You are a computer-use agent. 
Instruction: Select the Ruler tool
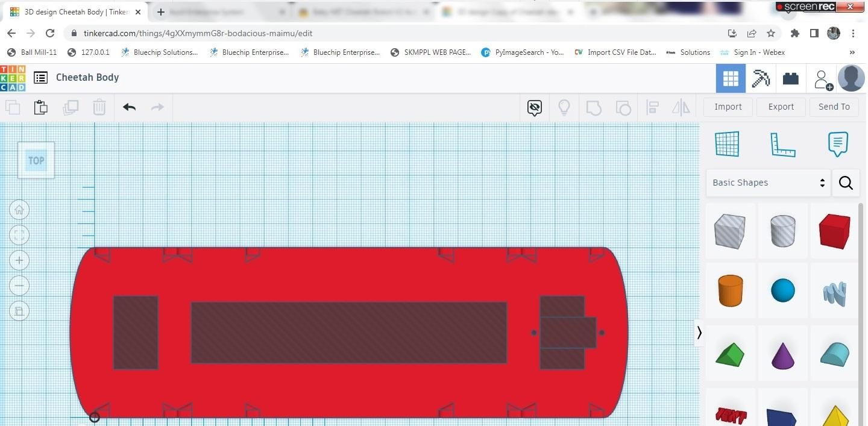[782, 145]
